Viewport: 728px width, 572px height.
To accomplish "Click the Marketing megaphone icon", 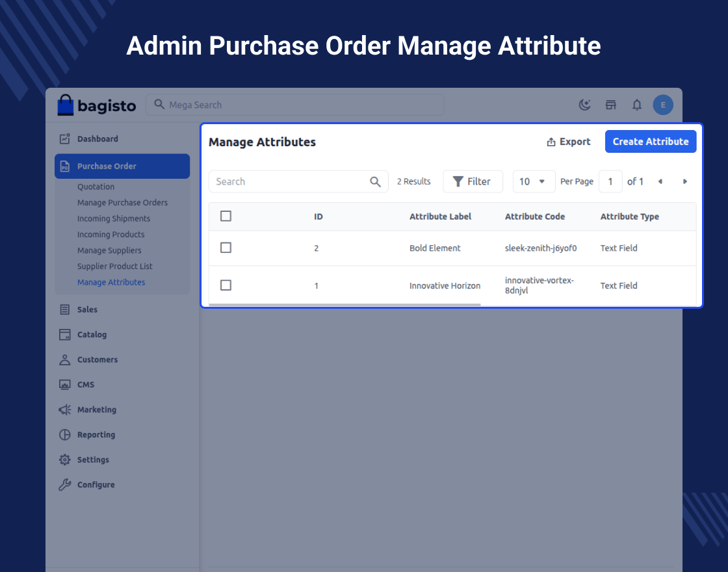I will (x=65, y=410).
